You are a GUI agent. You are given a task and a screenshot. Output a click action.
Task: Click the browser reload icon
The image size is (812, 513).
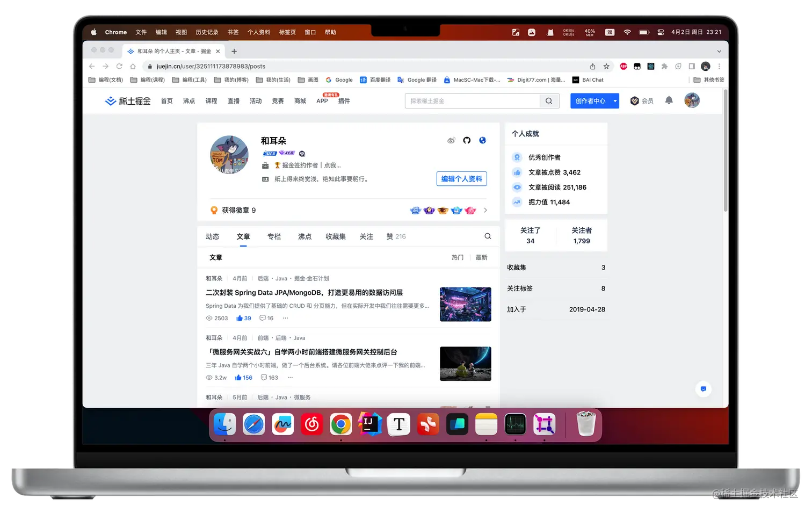point(119,67)
